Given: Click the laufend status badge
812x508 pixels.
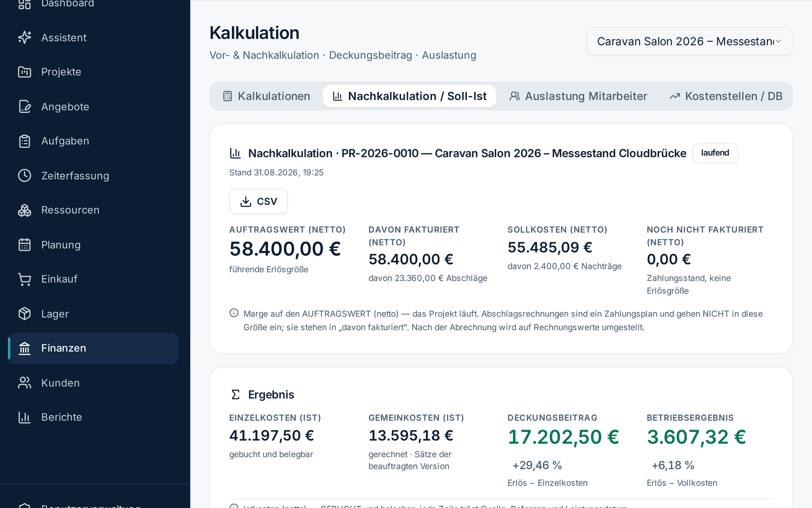Looking at the screenshot, I should coord(715,153).
